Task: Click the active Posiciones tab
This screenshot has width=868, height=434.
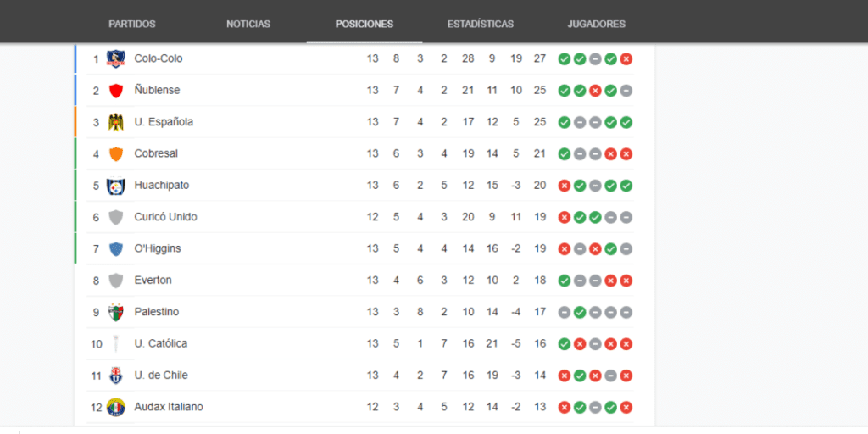Action: pyautogui.click(x=364, y=24)
